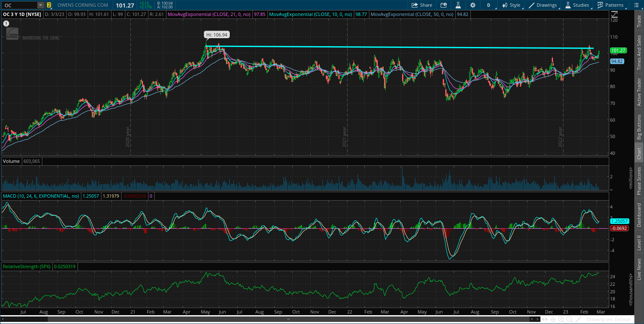Click the MovAvgExponential (CLOSE, 10) study label
Screen dimensions: 644x324
point(311,14)
